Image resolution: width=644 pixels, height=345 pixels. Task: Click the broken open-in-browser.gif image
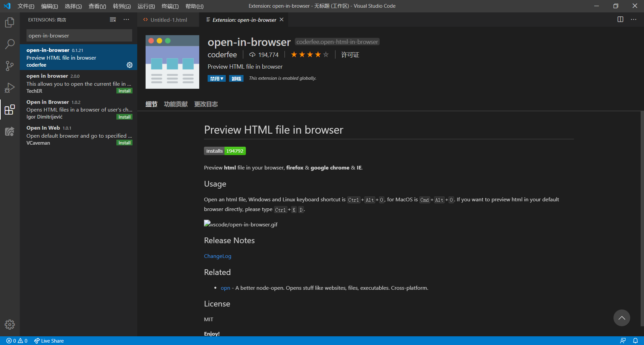240,224
